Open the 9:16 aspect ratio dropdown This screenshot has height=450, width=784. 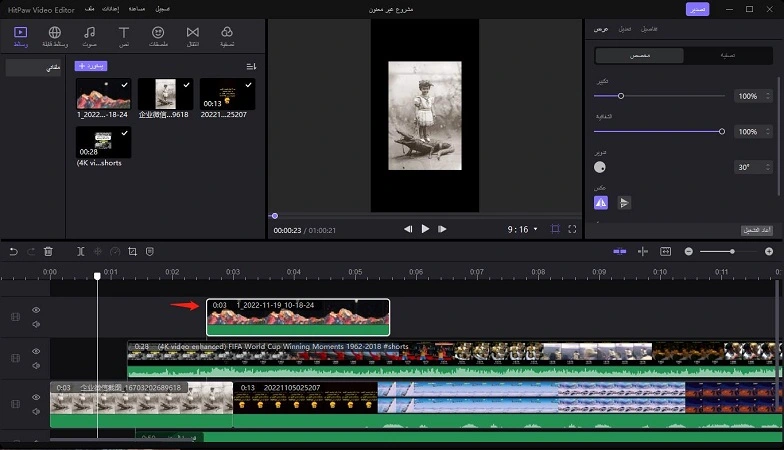pyautogui.click(x=522, y=229)
